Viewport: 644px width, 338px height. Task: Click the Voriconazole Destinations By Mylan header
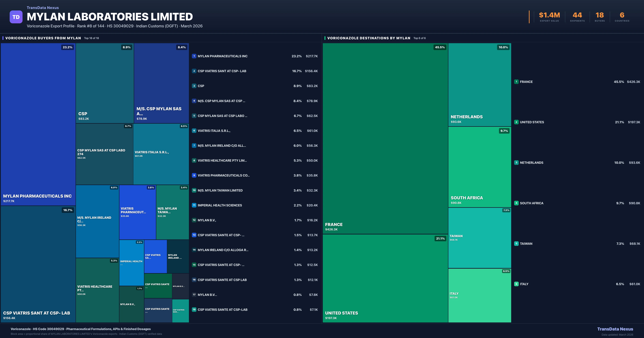click(369, 38)
